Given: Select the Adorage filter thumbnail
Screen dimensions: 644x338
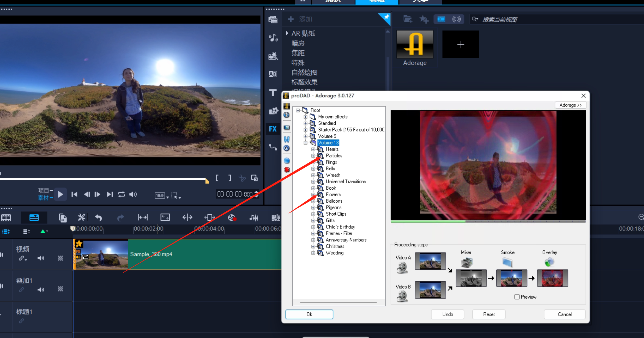Looking at the screenshot, I should tap(414, 45).
